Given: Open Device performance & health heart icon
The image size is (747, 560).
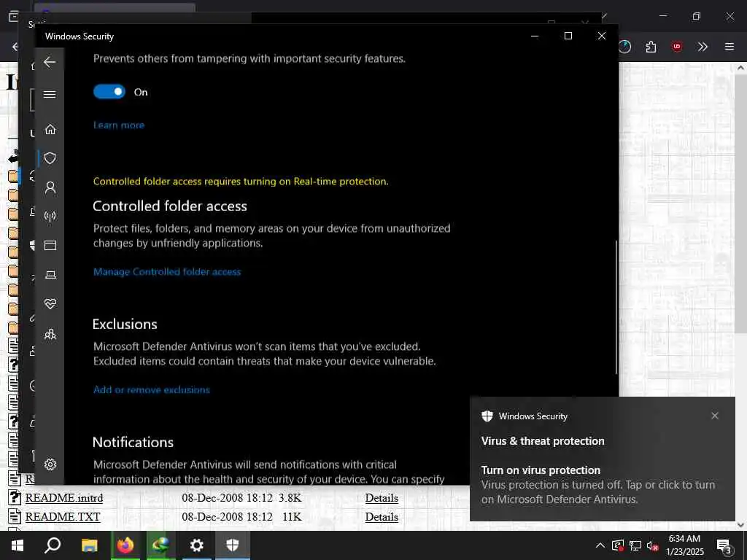Looking at the screenshot, I should 50,304.
